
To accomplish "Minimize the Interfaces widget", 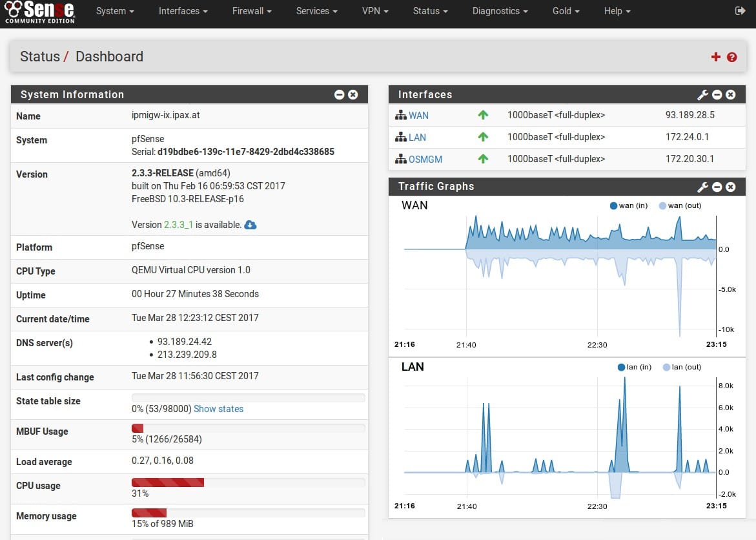I will tap(717, 94).
